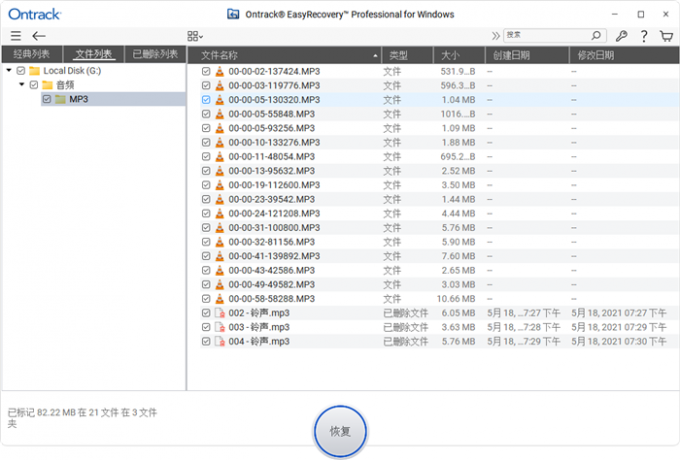Click the help question mark icon
Image resolution: width=680 pixels, height=460 pixels.
(x=643, y=36)
